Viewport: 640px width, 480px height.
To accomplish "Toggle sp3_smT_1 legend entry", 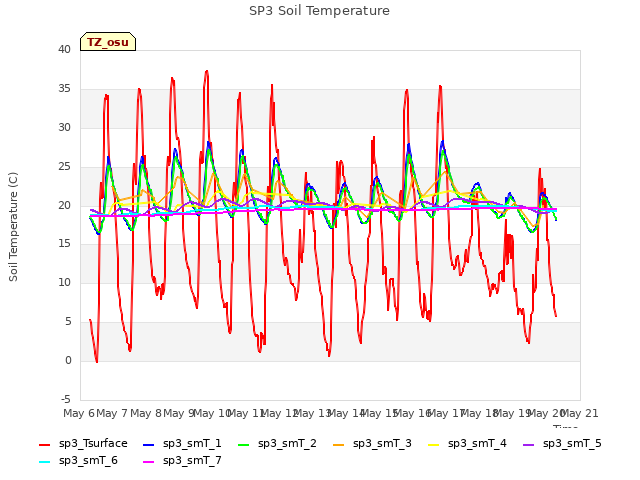I will [x=182, y=444].
